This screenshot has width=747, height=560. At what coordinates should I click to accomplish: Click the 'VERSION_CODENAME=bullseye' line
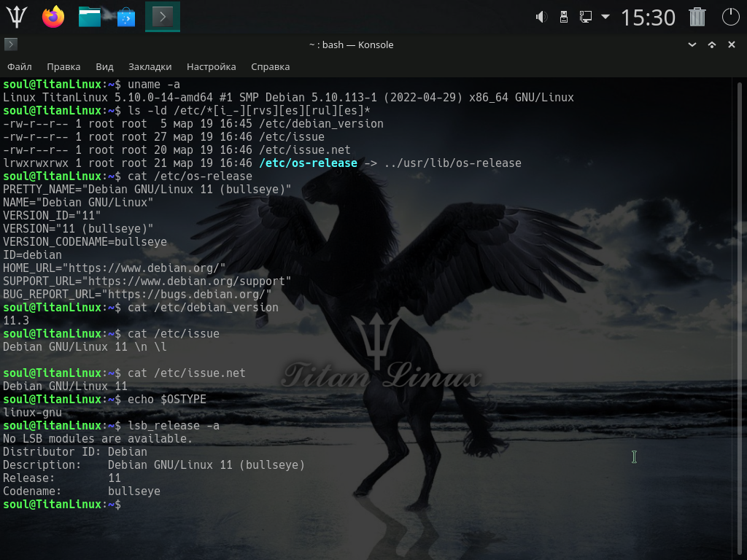click(x=85, y=242)
